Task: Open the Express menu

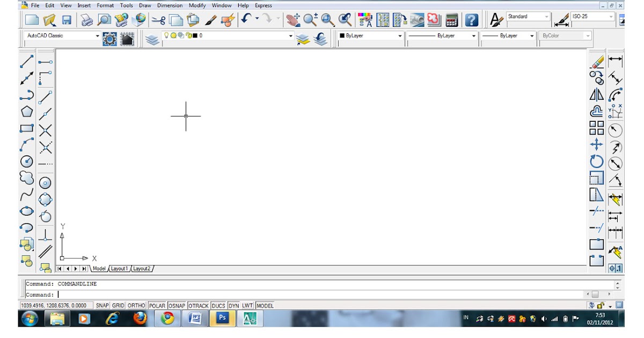Action: 263,5
